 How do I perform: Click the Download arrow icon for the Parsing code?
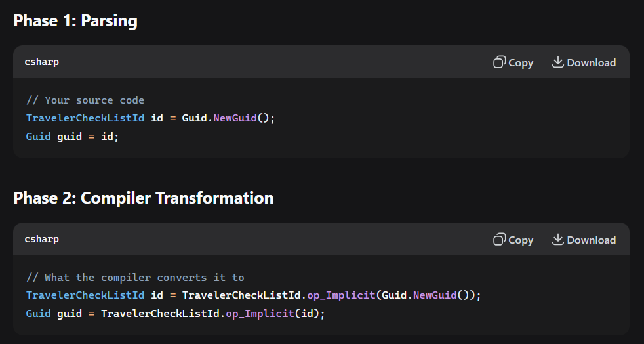558,62
